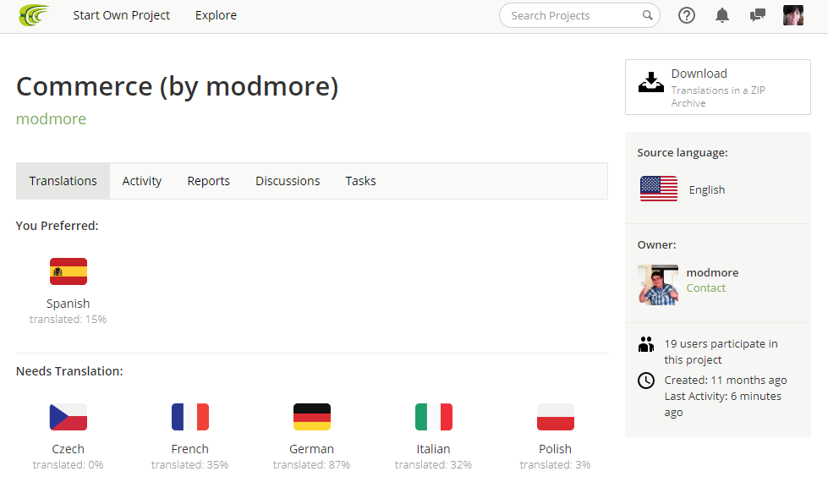The height and width of the screenshot is (504, 828).
Task: Open the Italian language link
Action: [434, 449]
